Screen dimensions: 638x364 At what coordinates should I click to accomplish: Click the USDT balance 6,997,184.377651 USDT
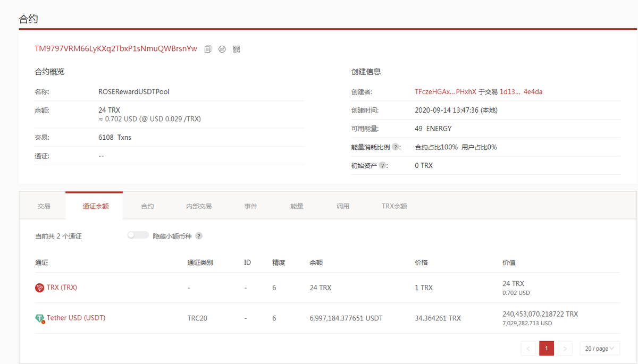346,318
